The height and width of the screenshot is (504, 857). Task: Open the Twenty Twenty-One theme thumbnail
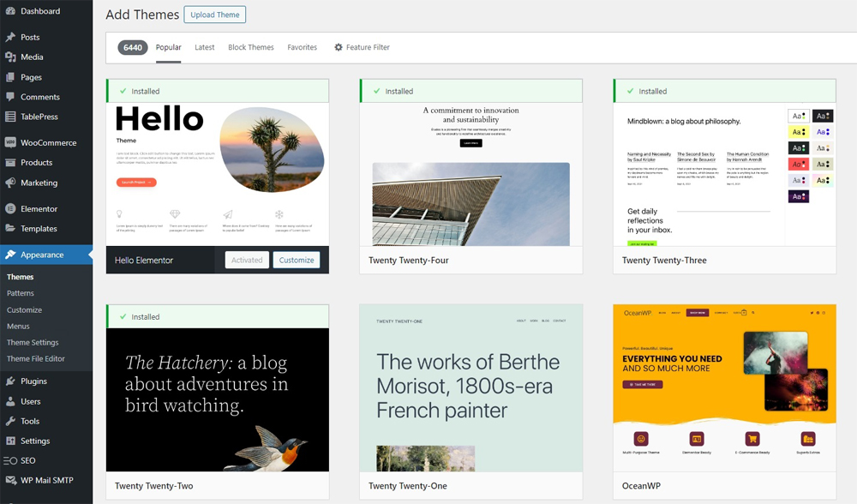tap(471, 388)
